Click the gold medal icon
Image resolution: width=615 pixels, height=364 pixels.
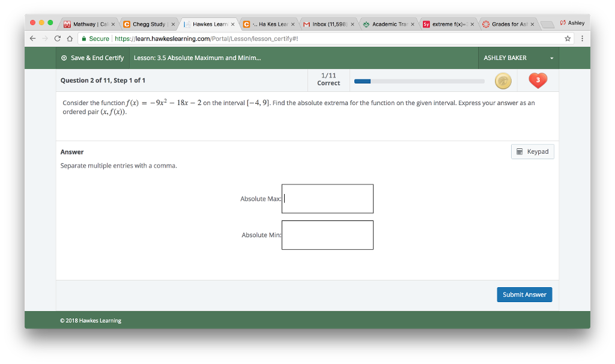tap(503, 80)
